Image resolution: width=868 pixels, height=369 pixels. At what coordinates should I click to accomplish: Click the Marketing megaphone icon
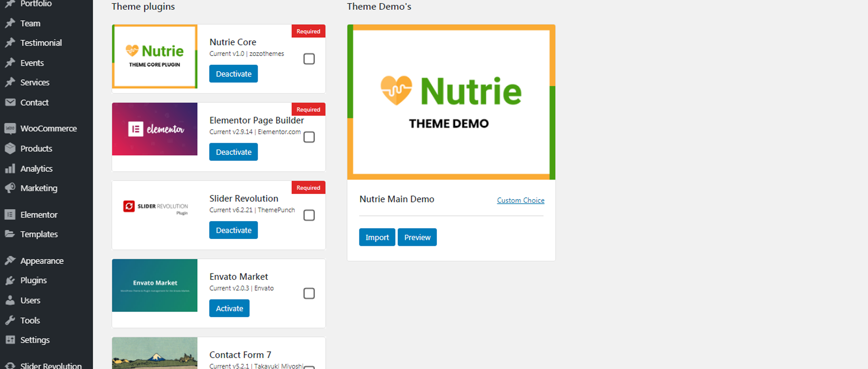pos(10,188)
